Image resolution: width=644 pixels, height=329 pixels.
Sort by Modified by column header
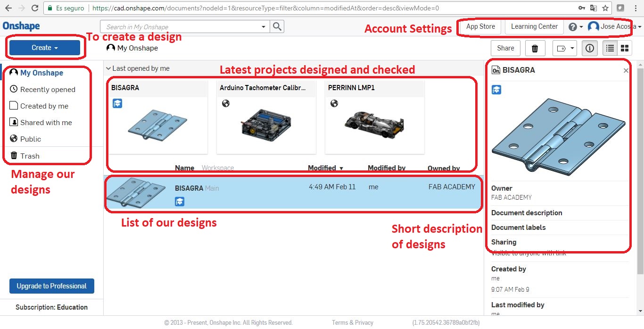[x=387, y=168]
